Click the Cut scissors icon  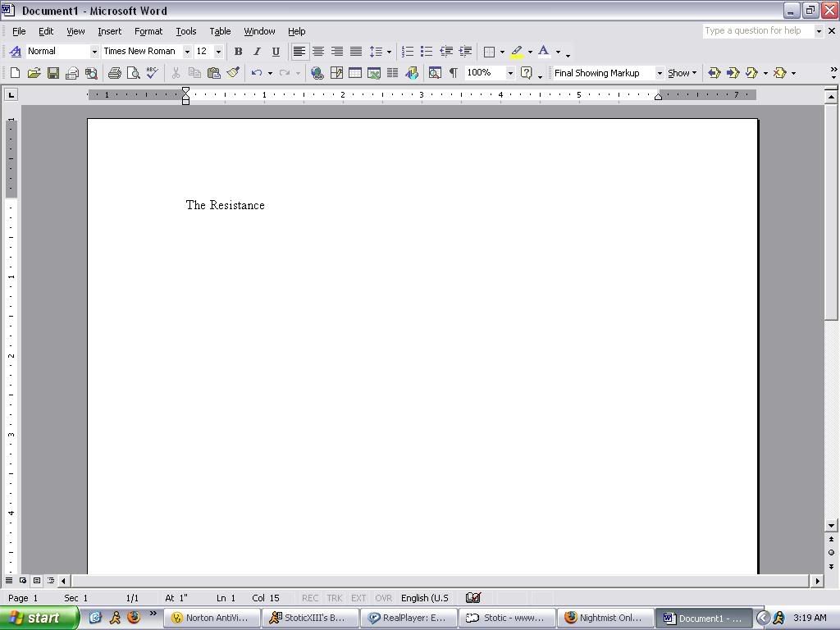176,73
